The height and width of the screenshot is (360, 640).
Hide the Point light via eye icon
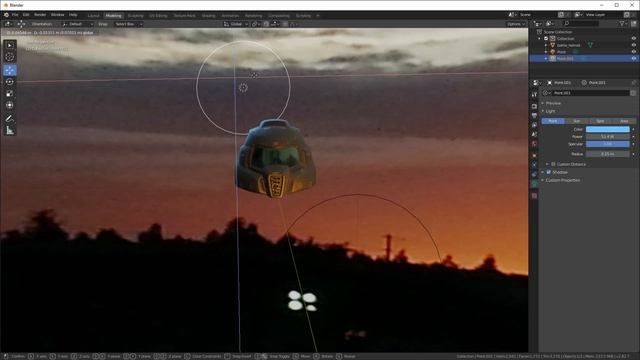coord(634,52)
